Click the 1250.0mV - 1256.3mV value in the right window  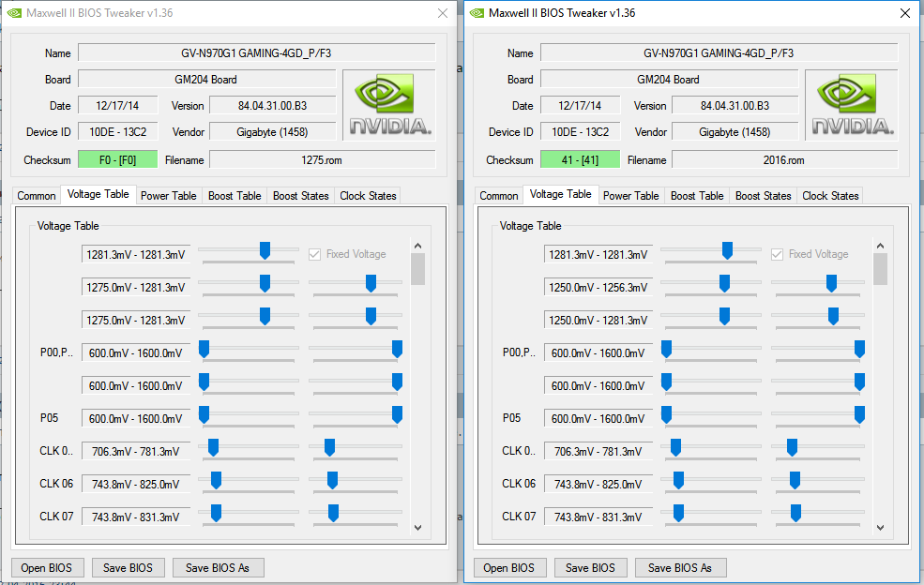(x=598, y=288)
